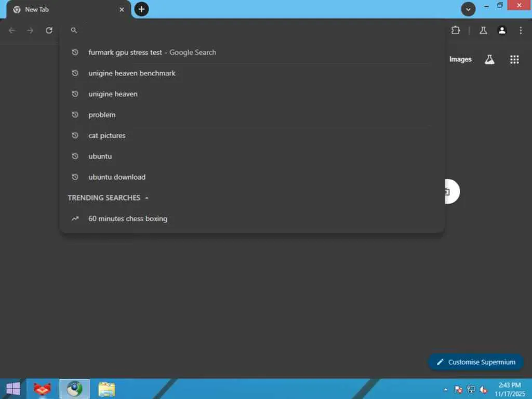Open the taskbar clock and date
Screen dimensions: 532x399
(x=510, y=389)
